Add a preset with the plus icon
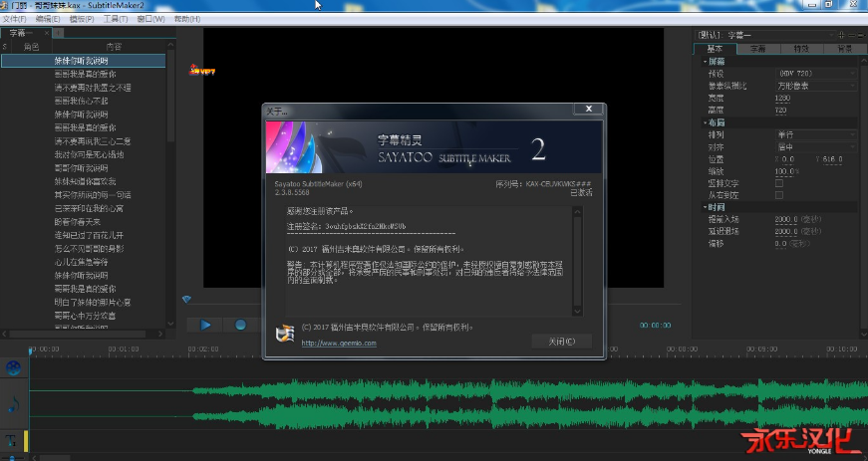 tap(841, 35)
